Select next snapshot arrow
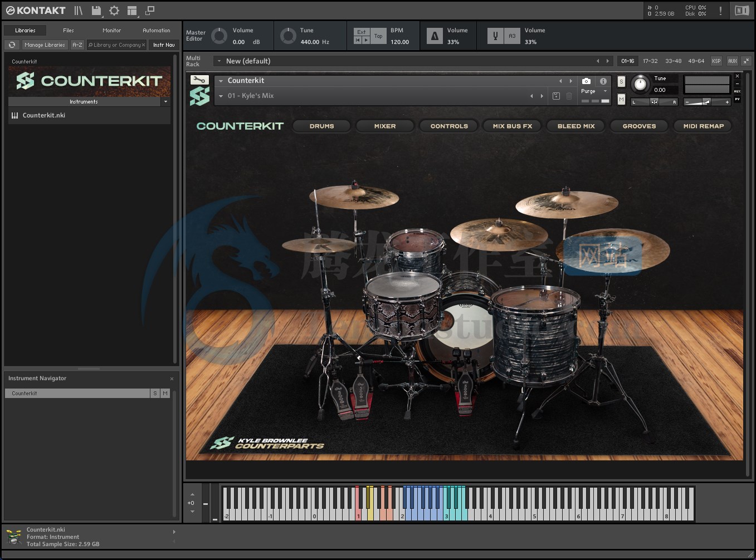 pos(542,96)
